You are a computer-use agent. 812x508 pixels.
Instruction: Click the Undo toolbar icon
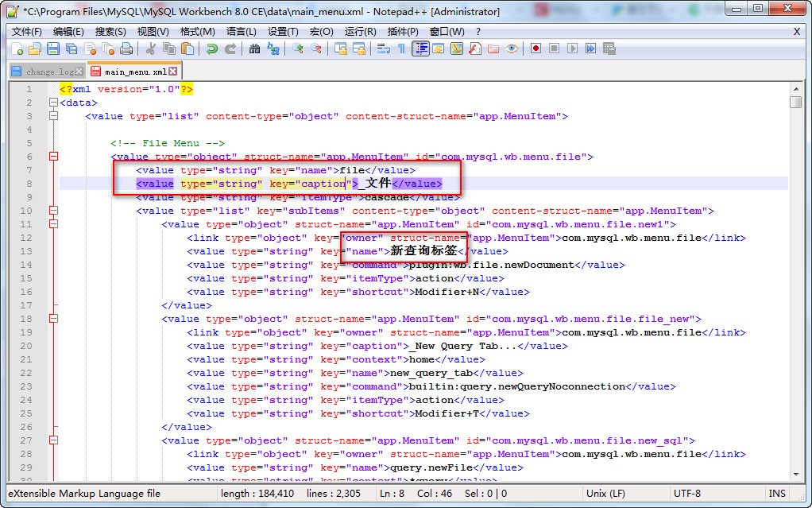[211, 49]
